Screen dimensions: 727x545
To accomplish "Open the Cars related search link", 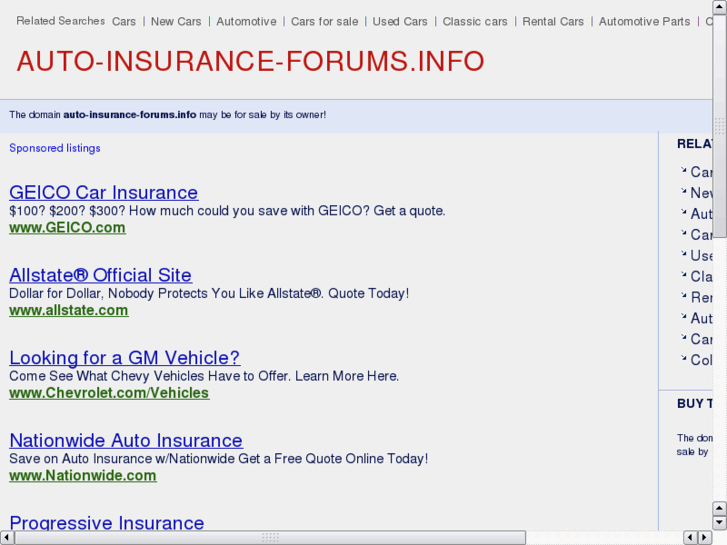I will (x=124, y=21).
